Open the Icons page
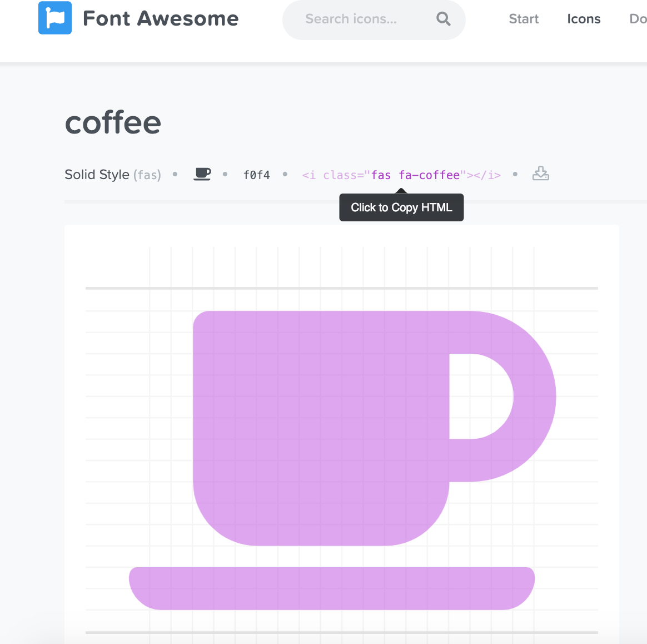Viewport: 647px width, 644px height. 584,18
